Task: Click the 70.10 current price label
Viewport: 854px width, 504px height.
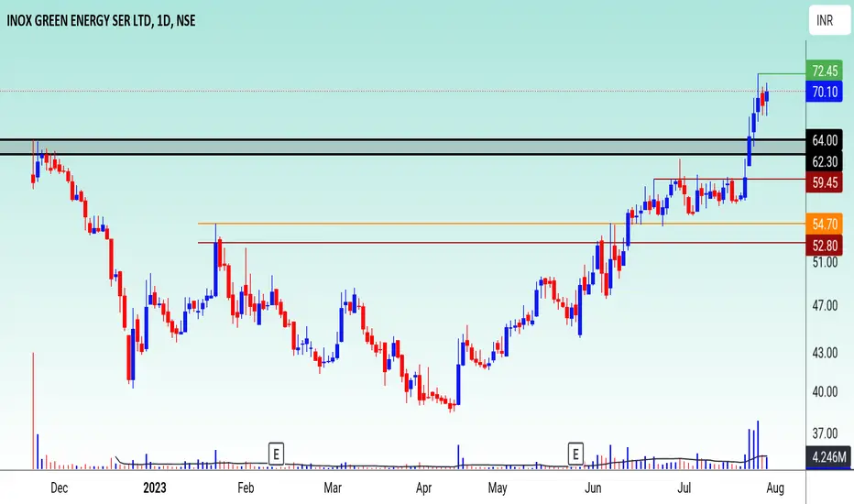Action: click(x=825, y=92)
